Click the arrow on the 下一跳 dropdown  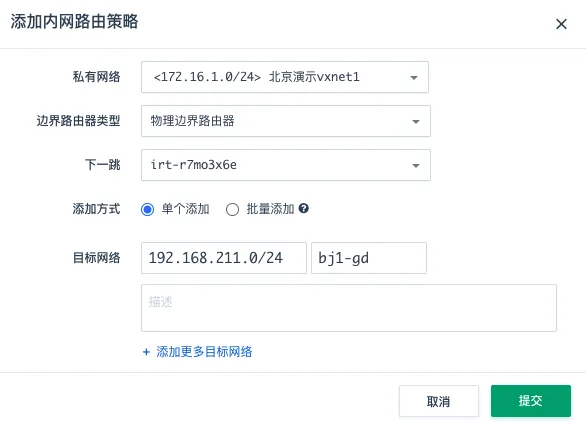click(x=416, y=166)
